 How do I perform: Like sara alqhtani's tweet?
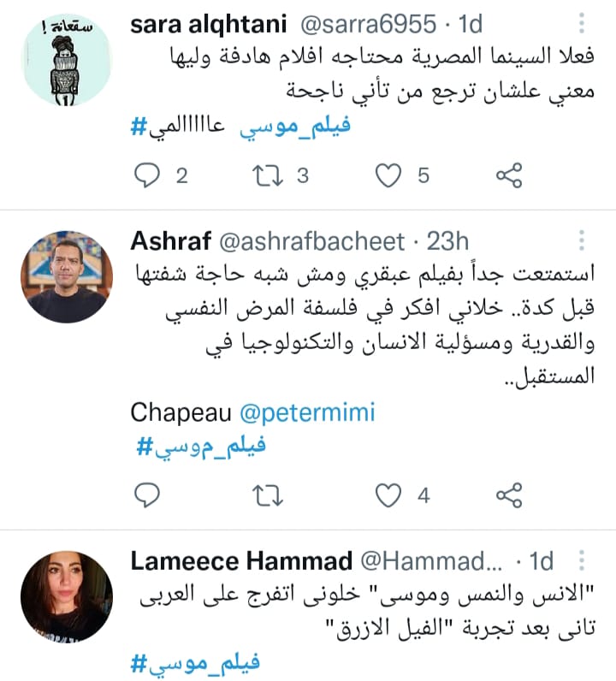[x=388, y=175]
